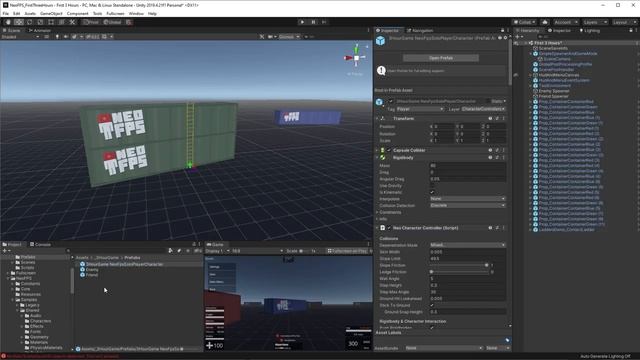Open the cloud services icon

click(544, 22)
